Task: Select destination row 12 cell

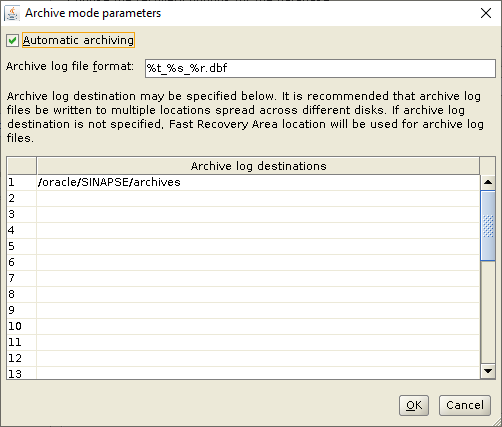Action: click(258, 358)
